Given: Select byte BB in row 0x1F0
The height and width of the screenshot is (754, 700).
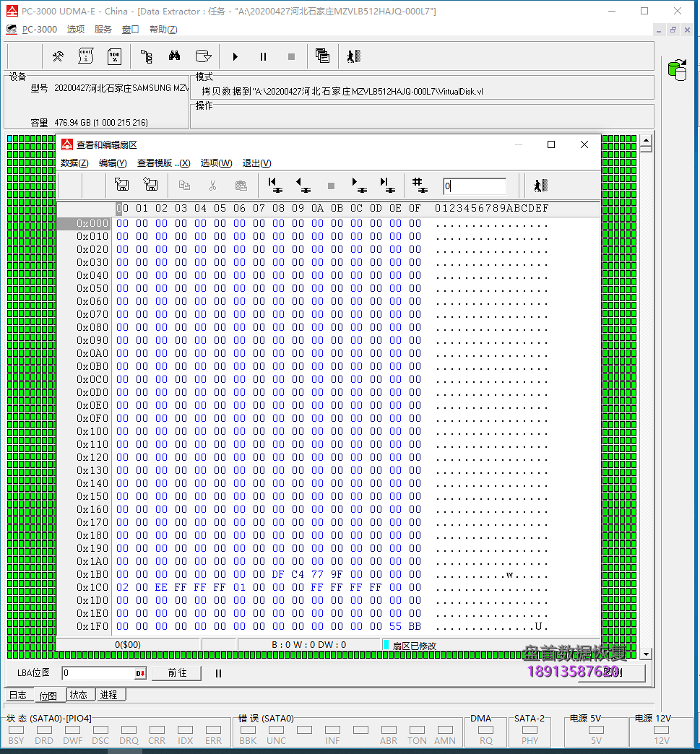Looking at the screenshot, I should pos(415,626).
